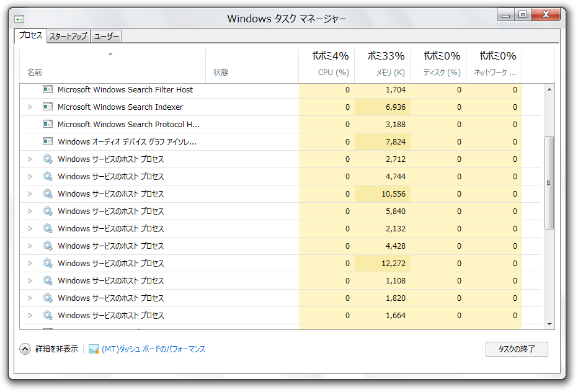The width and height of the screenshot is (578, 392).
Task: Click the vertical scrollbar thumb
Action: pyautogui.click(x=549, y=182)
